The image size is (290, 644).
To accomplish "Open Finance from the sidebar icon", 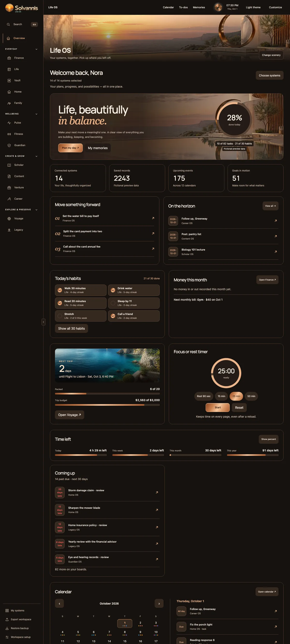I will [x=9, y=58].
